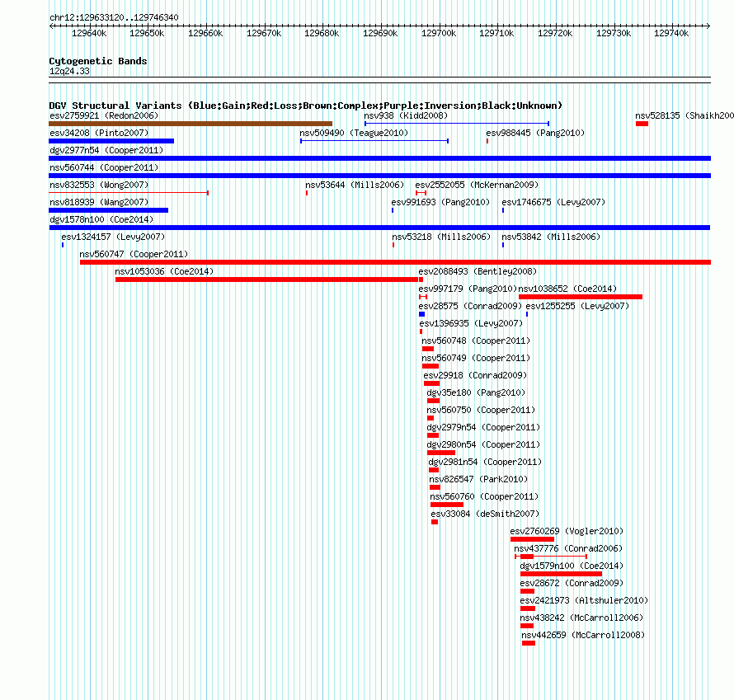Click esv2421973 (Altshuler2010) label
This screenshot has height=700, width=734.
point(584,600)
